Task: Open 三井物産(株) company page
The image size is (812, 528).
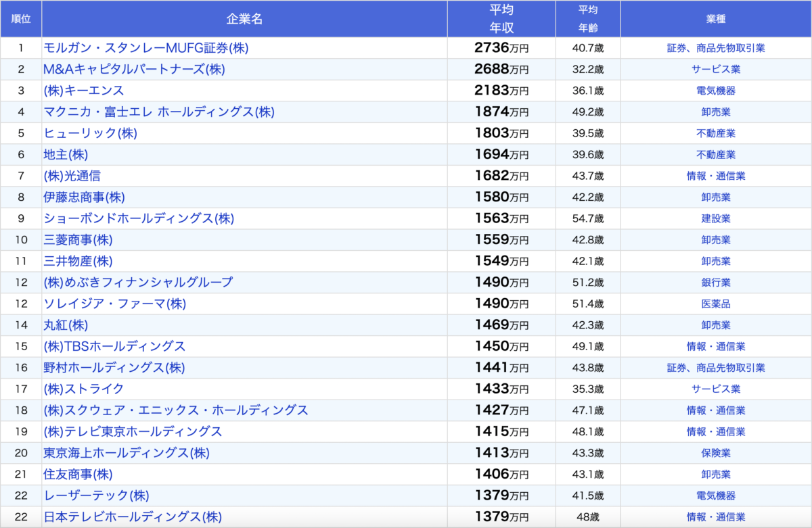Action: 78,261
